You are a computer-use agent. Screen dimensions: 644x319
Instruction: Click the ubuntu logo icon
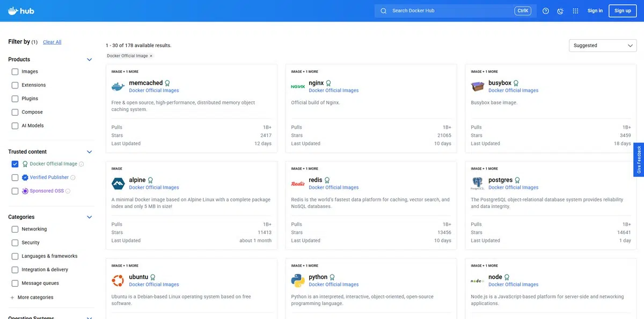click(x=118, y=280)
